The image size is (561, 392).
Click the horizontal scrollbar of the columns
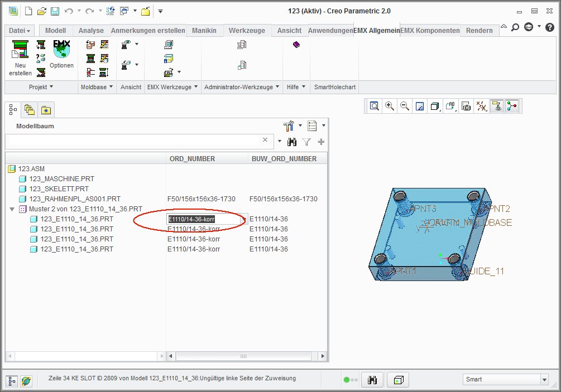tap(243, 356)
